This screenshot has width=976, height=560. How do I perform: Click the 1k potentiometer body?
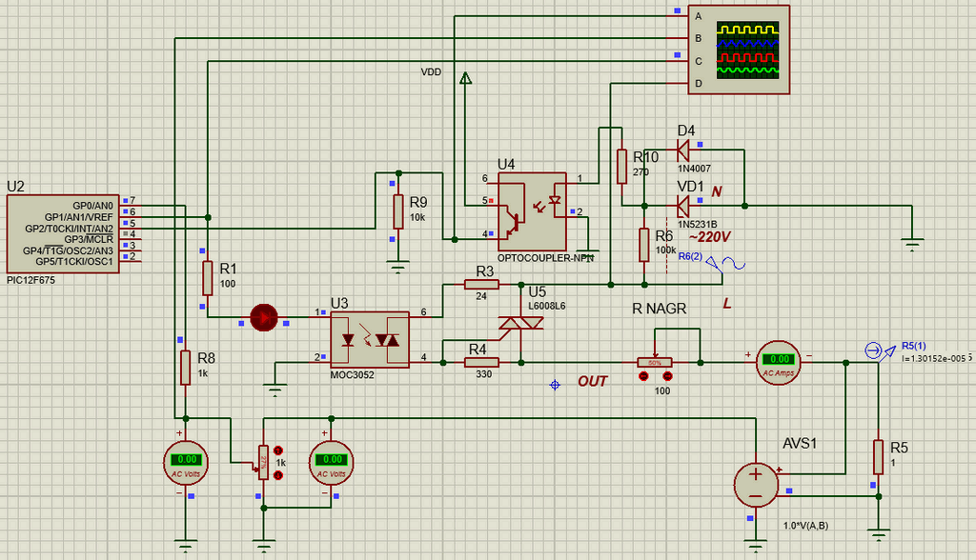pyautogui.click(x=264, y=462)
